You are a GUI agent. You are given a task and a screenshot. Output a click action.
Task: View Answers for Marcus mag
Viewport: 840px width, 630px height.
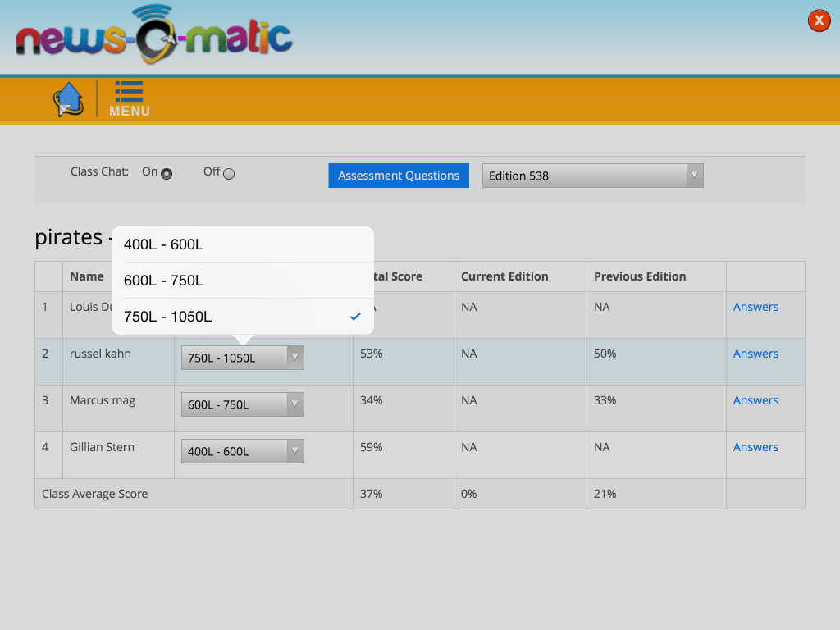click(756, 399)
